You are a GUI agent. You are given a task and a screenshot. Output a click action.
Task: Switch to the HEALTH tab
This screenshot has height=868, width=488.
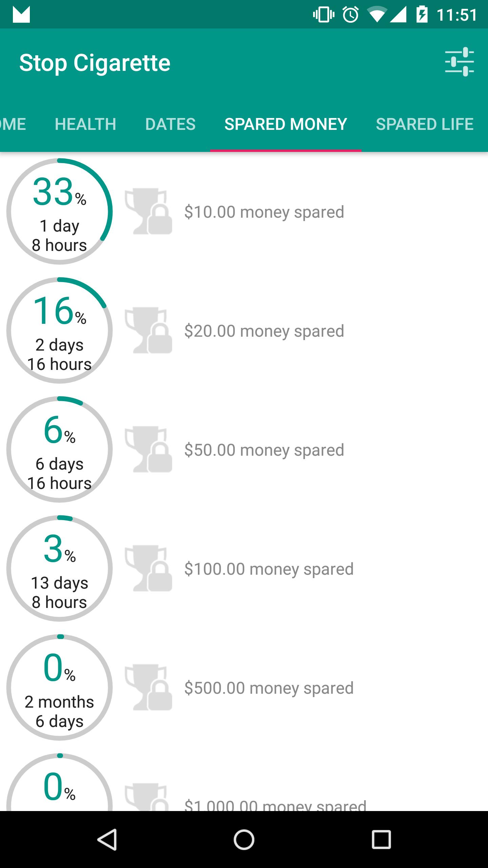85,124
